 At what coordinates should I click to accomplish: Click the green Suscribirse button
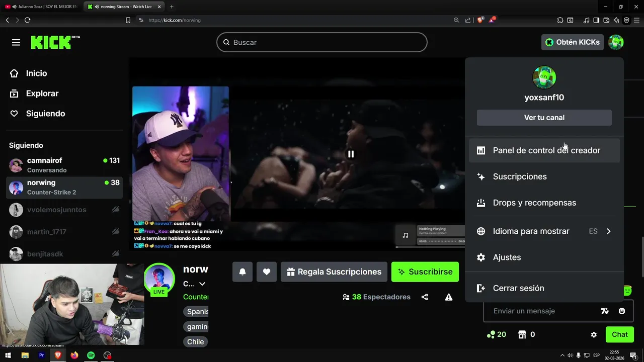(x=425, y=271)
